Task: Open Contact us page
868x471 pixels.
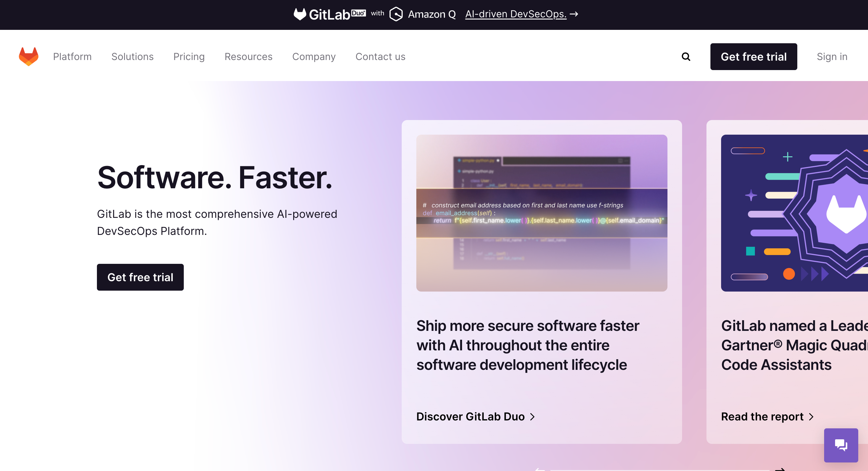Action: click(380, 57)
